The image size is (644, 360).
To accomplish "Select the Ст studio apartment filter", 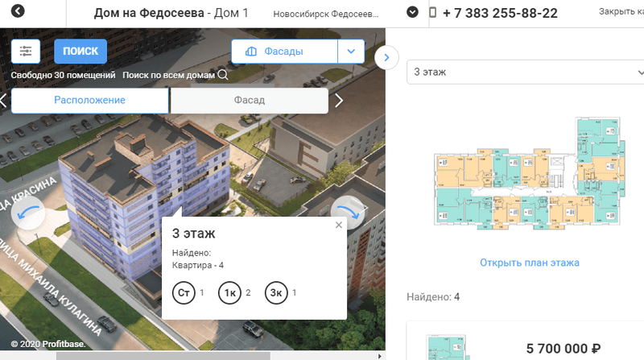I will tap(183, 293).
